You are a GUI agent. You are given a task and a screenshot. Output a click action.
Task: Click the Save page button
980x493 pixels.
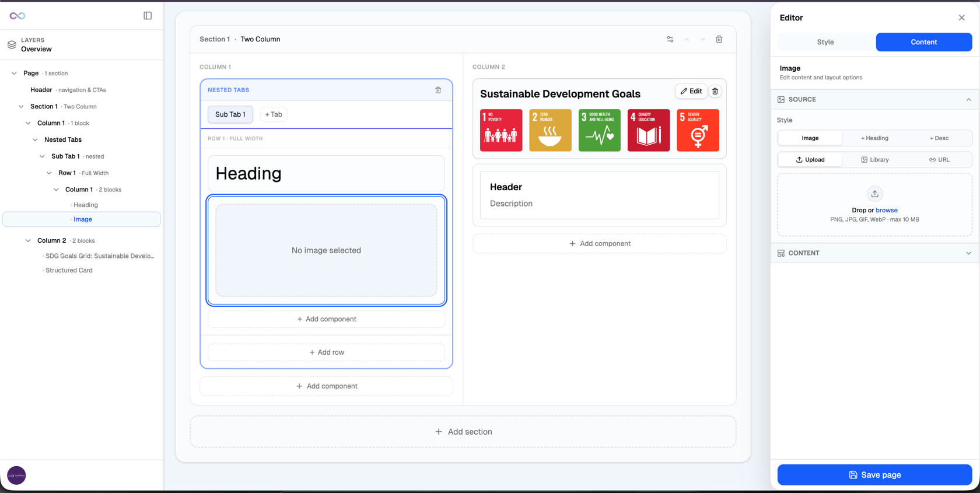tap(874, 475)
